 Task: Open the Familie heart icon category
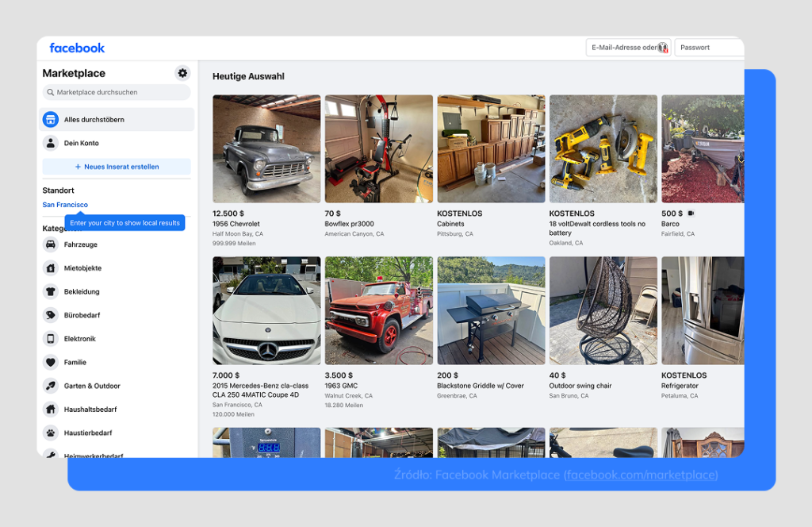tap(51, 362)
